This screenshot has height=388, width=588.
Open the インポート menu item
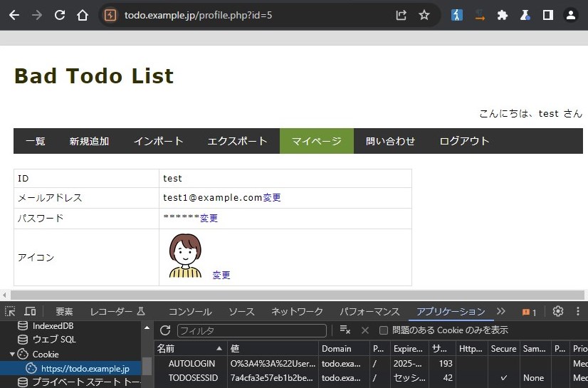click(159, 141)
